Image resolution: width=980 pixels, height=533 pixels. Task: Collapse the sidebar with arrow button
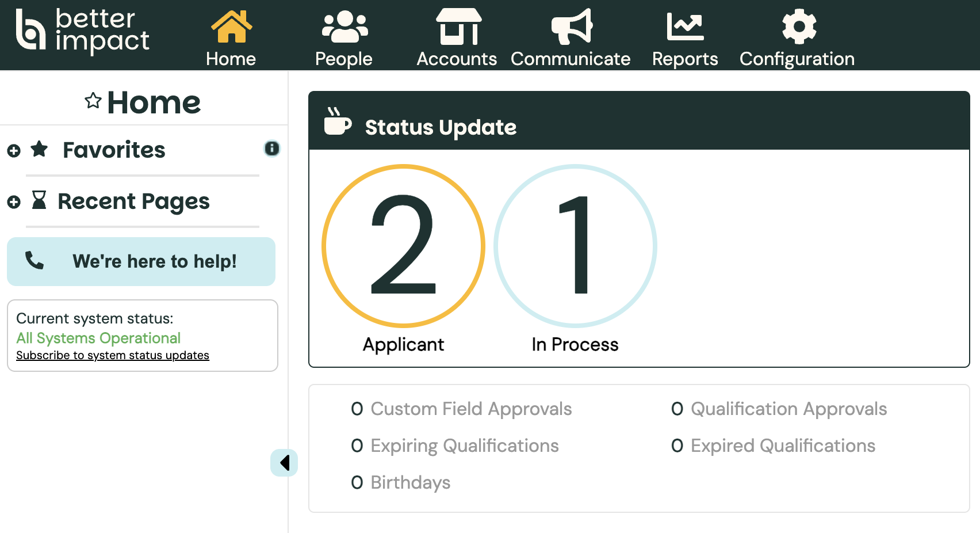point(284,463)
